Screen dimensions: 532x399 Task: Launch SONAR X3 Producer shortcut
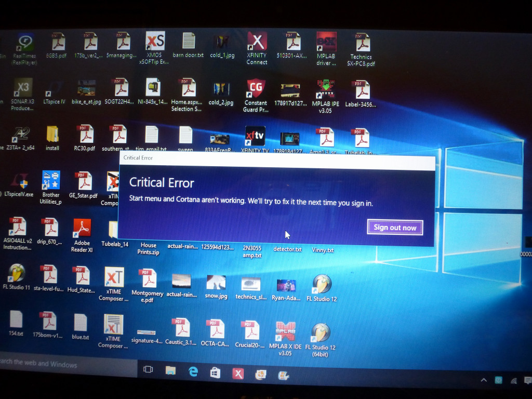coord(22,95)
